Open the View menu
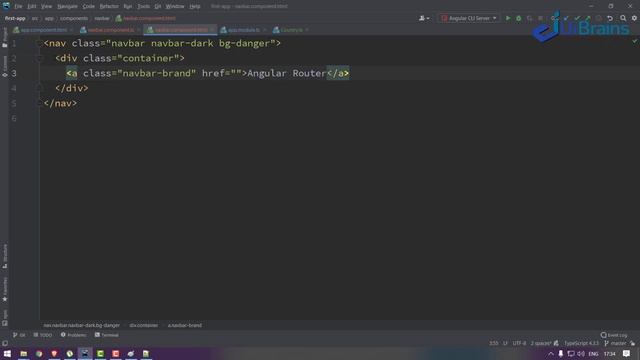 coord(47,7)
